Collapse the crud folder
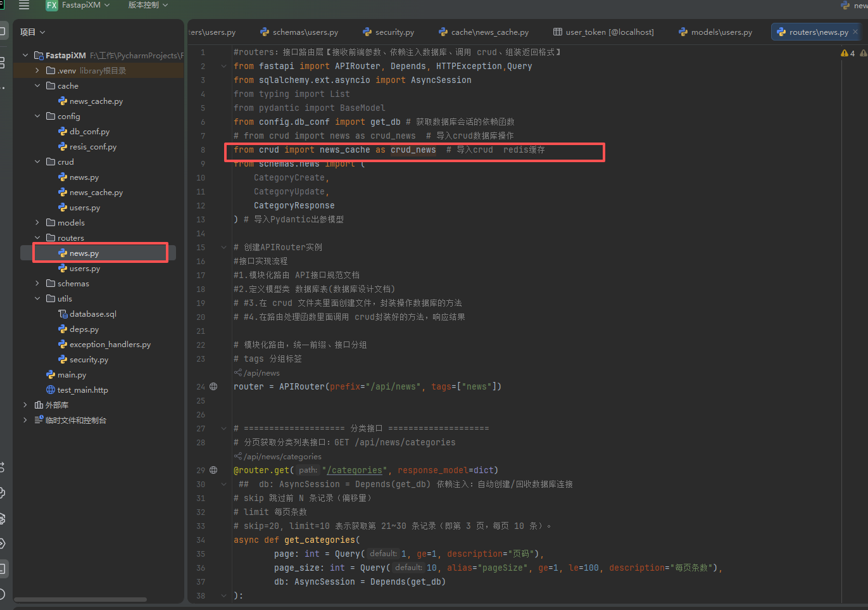The image size is (868, 610). (x=37, y=162)
